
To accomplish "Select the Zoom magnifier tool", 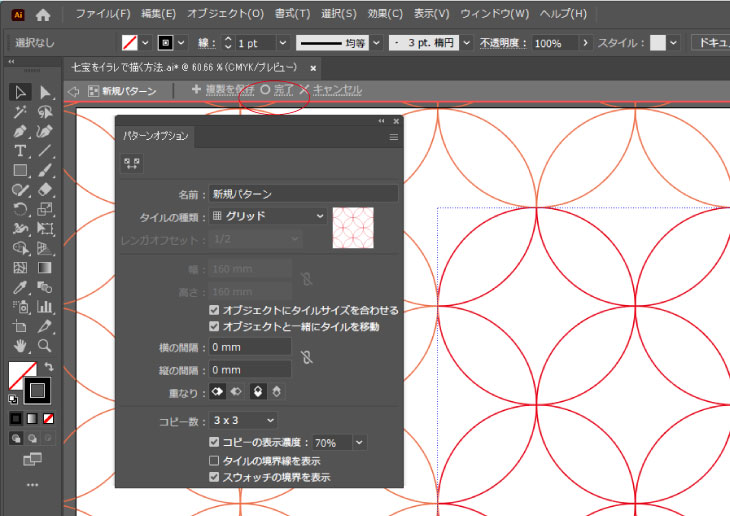I will point(44,346).
